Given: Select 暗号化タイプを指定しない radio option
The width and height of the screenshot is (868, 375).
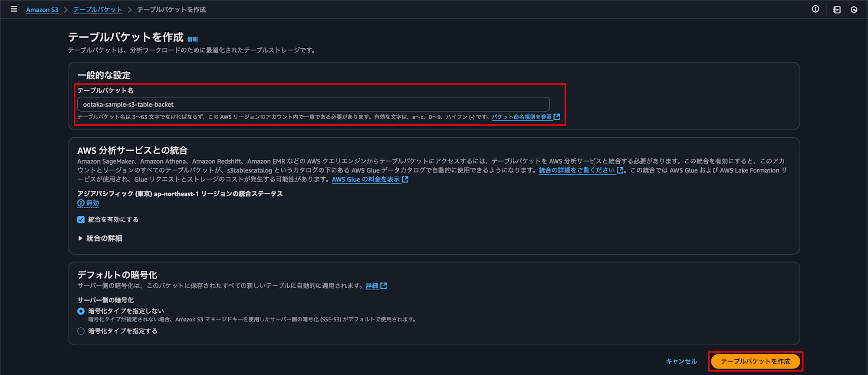Looking at the screenshot, I should (x=81, y=311).
